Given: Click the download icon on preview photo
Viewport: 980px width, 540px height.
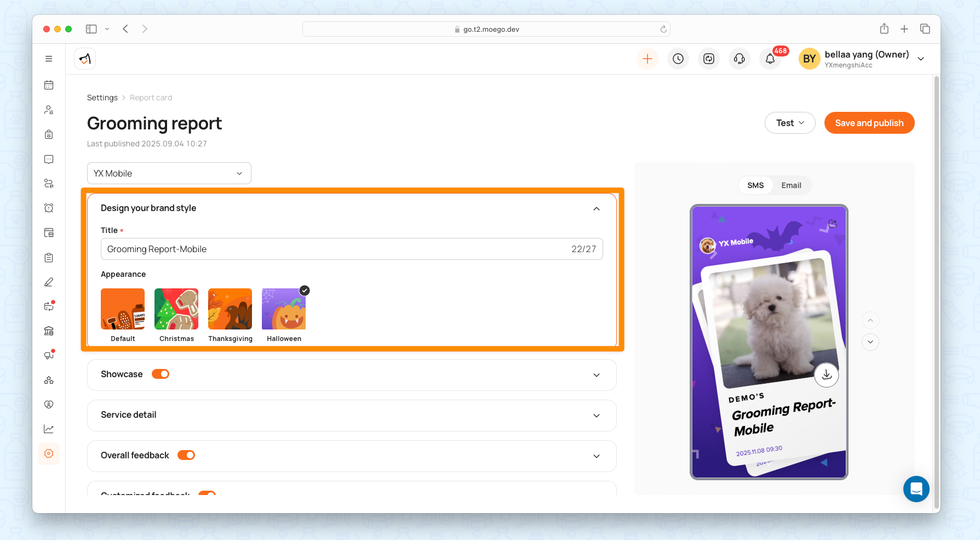Looking at the screenshot, I should click(x=826, y=374).
